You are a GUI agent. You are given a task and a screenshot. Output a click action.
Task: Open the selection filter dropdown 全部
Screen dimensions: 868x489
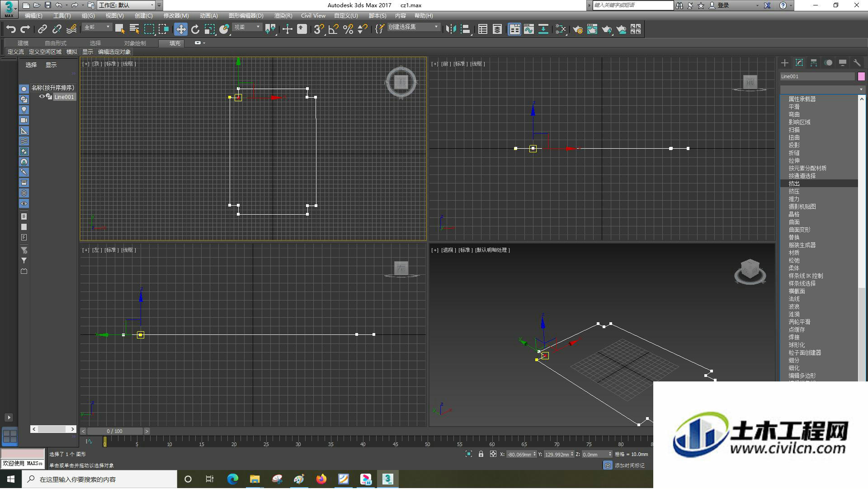pos(97,27)
